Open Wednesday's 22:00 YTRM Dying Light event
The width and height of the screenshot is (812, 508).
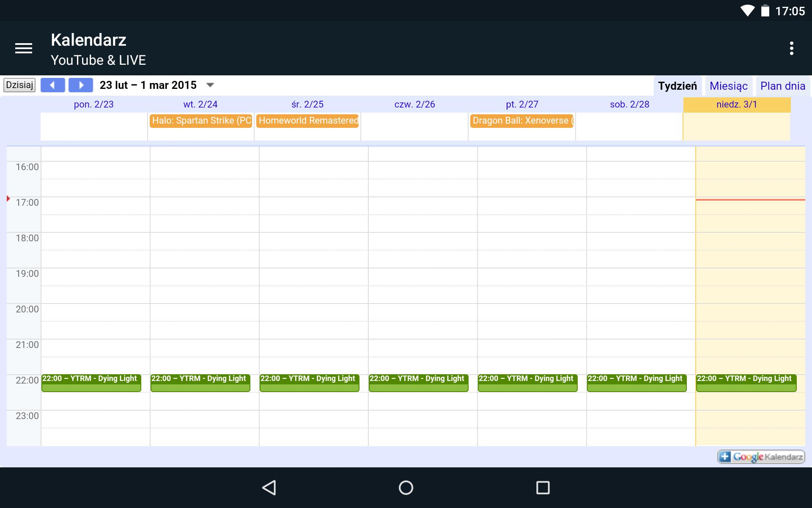(x=310, y=383)
